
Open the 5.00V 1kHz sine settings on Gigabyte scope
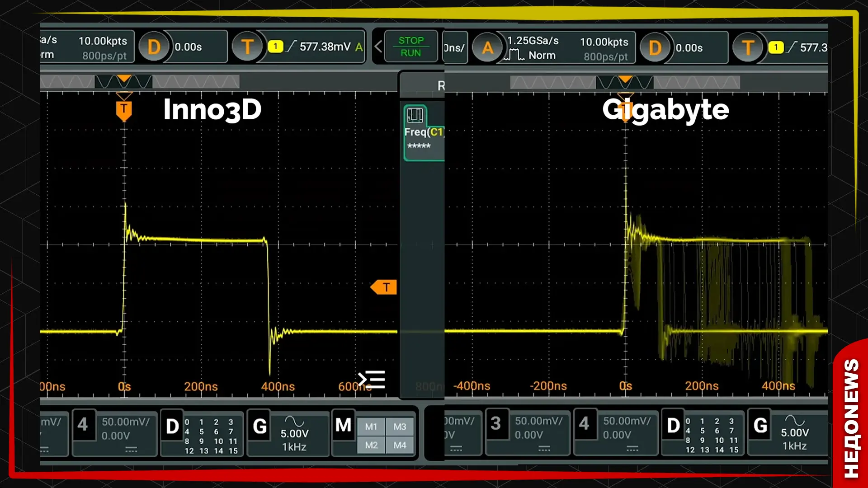click(795, 433)
